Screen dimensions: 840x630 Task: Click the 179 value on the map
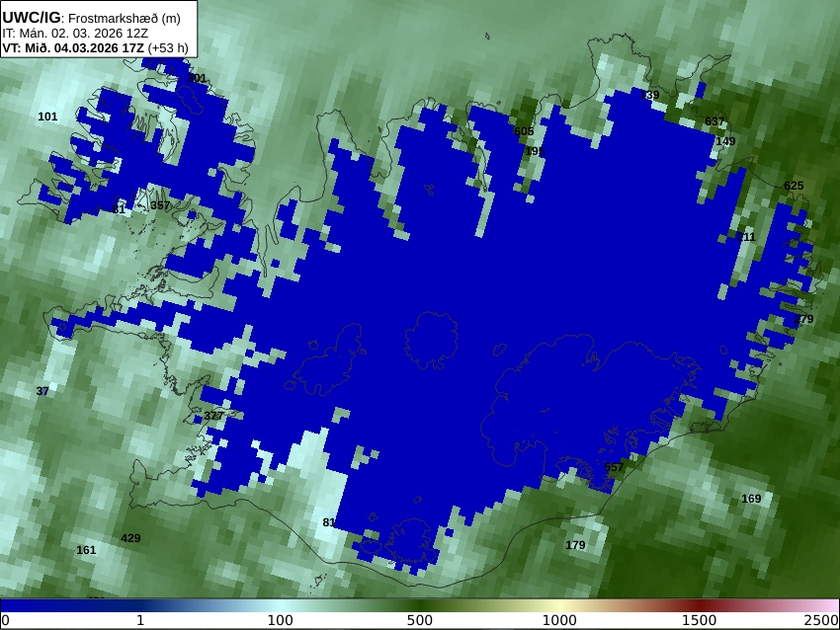(x=575, y=545)
